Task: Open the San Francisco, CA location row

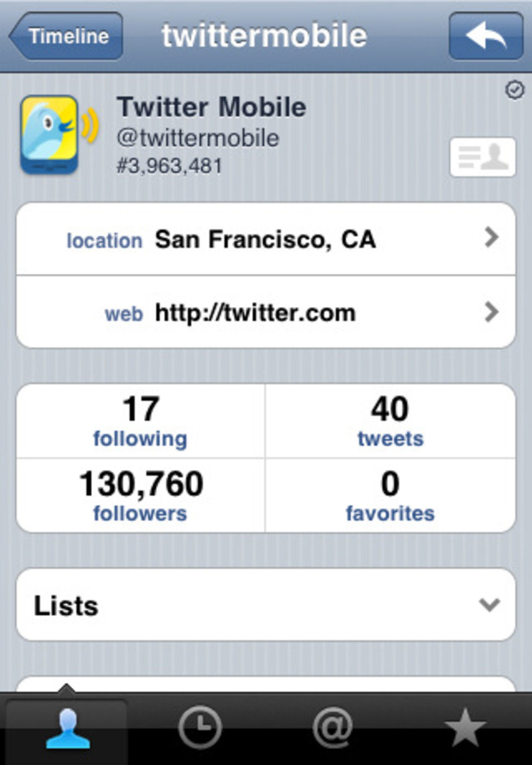Action: [x=265, y=239]
